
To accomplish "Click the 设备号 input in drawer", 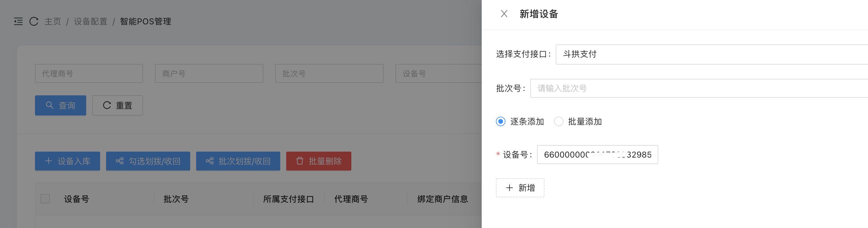I will 597,155.
